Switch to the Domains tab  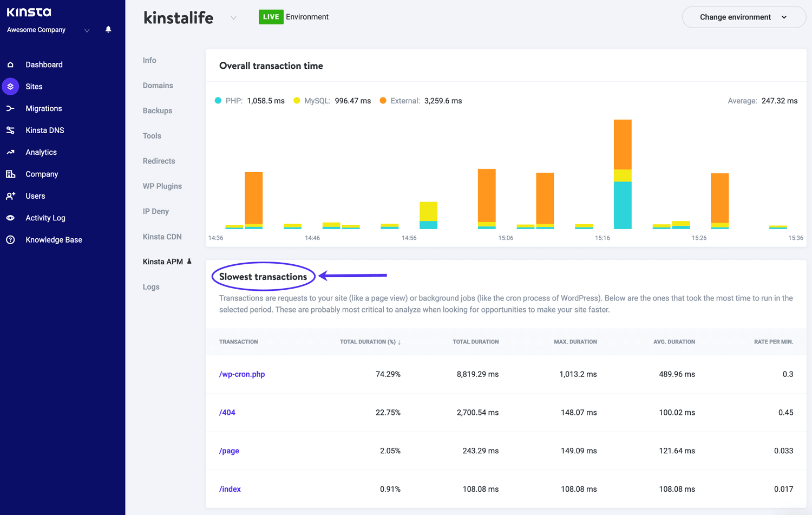tap(158, 86)
